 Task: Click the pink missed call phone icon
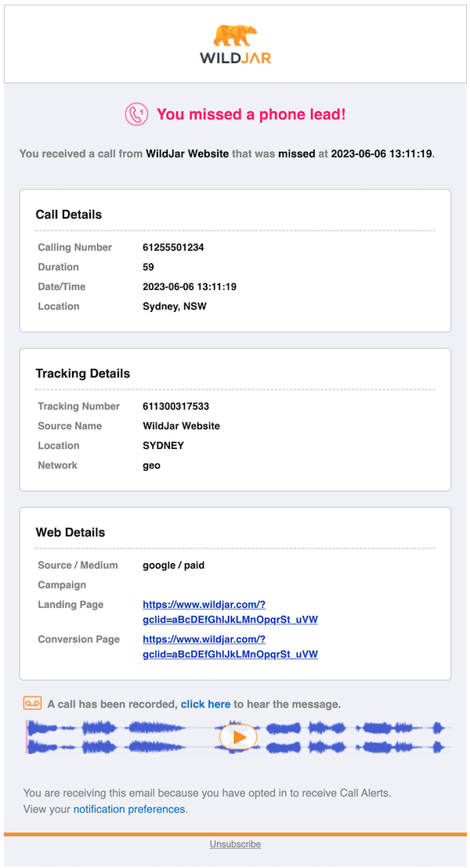click(x=136, y=114)
